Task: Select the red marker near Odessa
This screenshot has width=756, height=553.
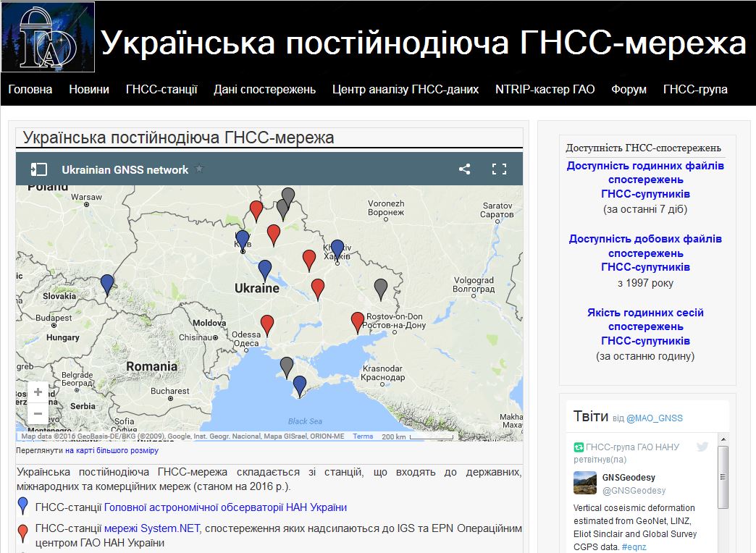Action: [x=267, y=324]
